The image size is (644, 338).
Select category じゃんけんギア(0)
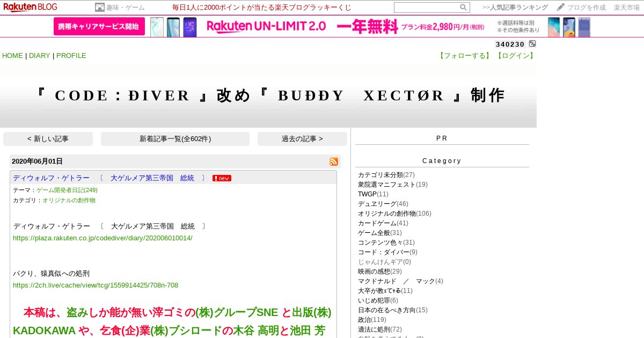pos(384,262)
